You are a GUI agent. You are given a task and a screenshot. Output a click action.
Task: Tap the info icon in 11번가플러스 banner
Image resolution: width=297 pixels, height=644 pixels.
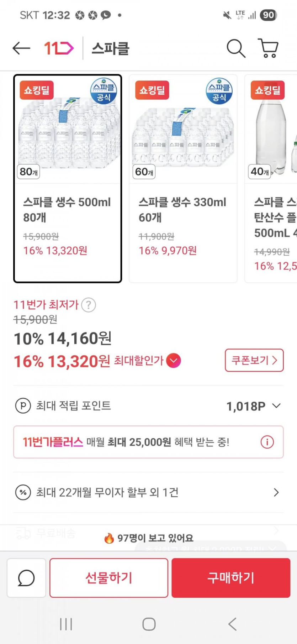click(267, 442)
